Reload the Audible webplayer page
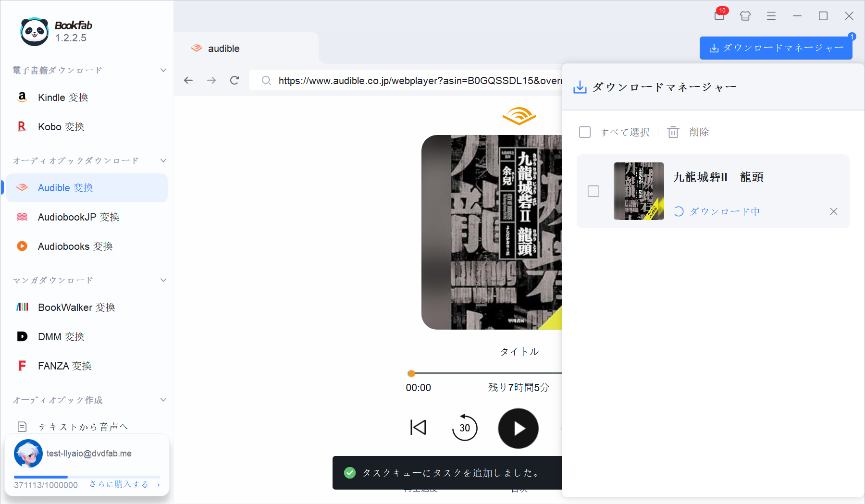Viewport: 865px width, 504px height. (x=234, y=80)
